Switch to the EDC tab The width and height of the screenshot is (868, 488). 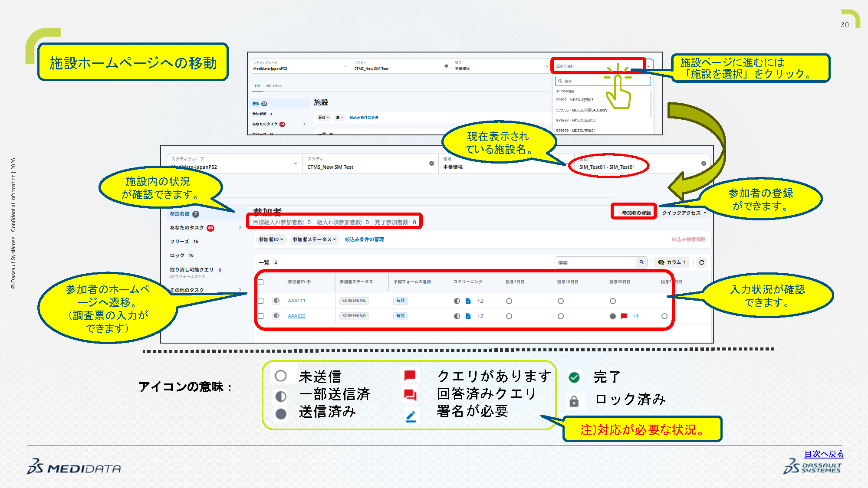[258, 86]
